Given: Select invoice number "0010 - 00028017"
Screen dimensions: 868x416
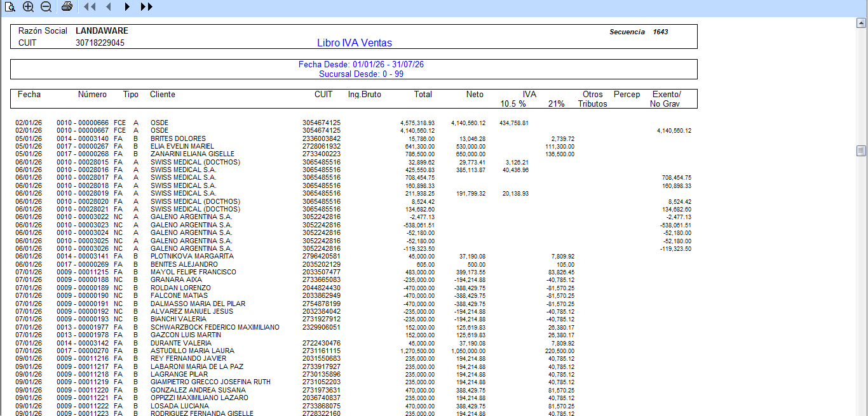Looking at the screenshot, I should point(83,178).
